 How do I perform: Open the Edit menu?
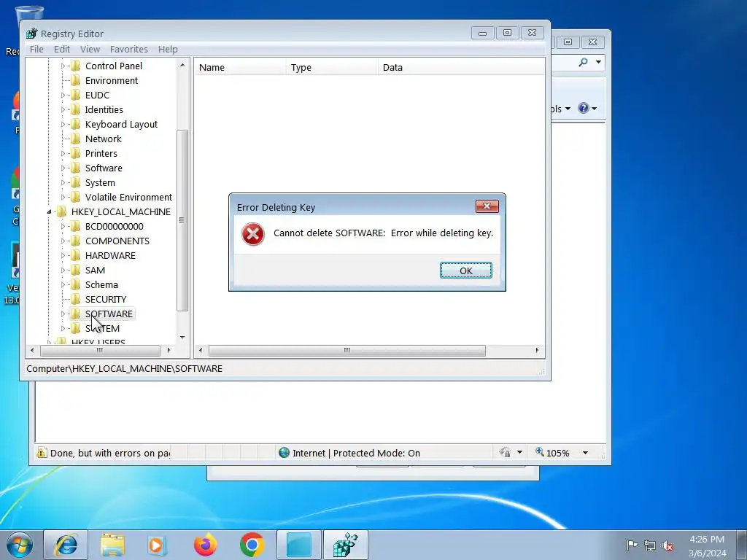[61, 49]
